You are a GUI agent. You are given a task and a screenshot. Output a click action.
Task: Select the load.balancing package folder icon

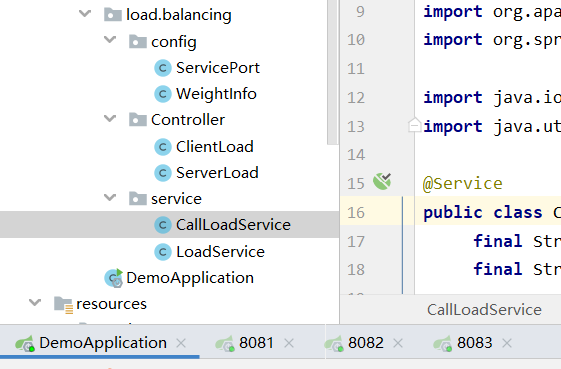(x=113, y=15)
